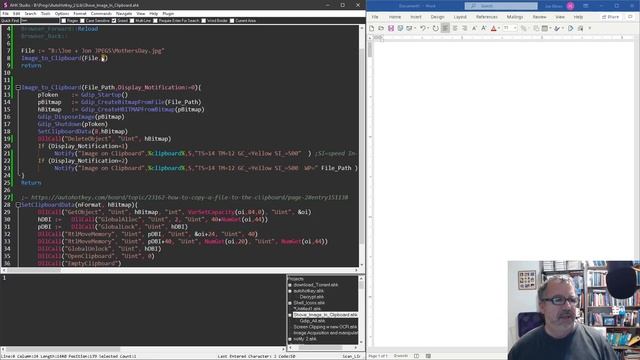Image resolution: width=640 pixels, height=360 pixels.
Task: Click the Word Search box
Action: click(x=501, y=6)
